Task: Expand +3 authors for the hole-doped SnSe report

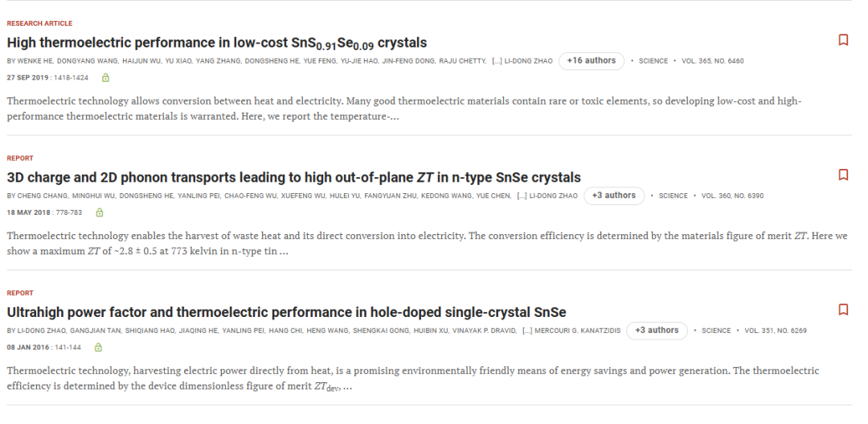Action: (x=657, y=331)
